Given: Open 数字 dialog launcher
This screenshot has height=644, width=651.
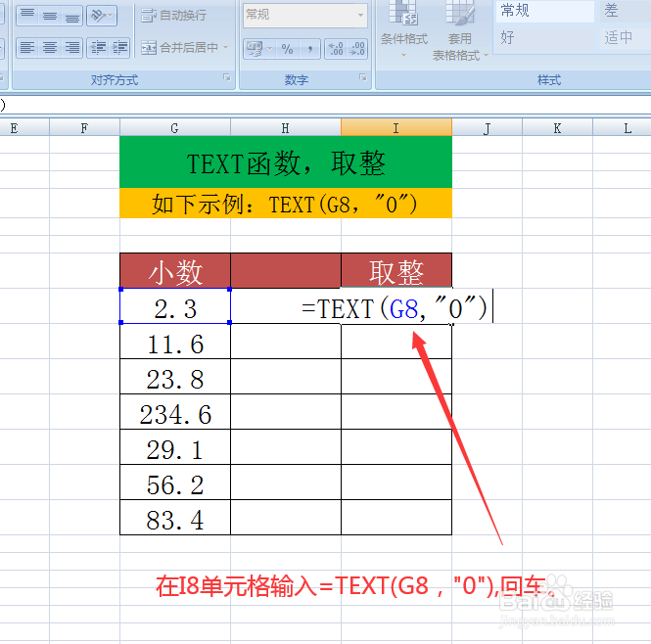Looking at the screenshot, I should (363, 77).
